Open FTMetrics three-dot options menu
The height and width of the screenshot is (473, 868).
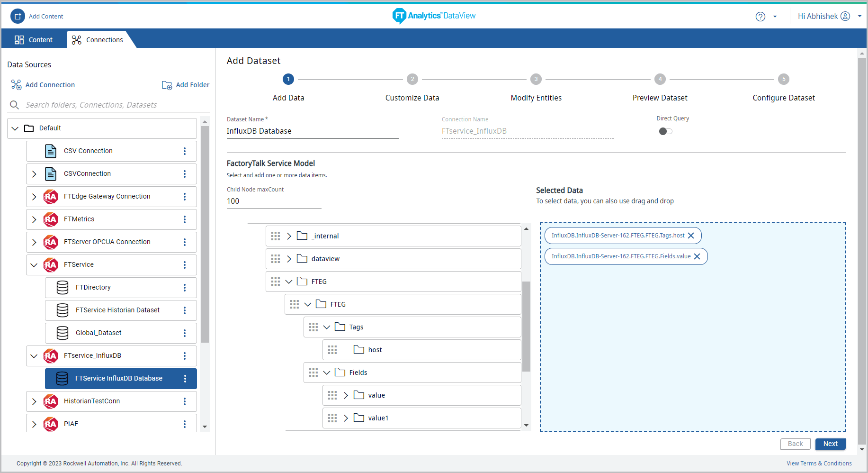tap(185, 219)
